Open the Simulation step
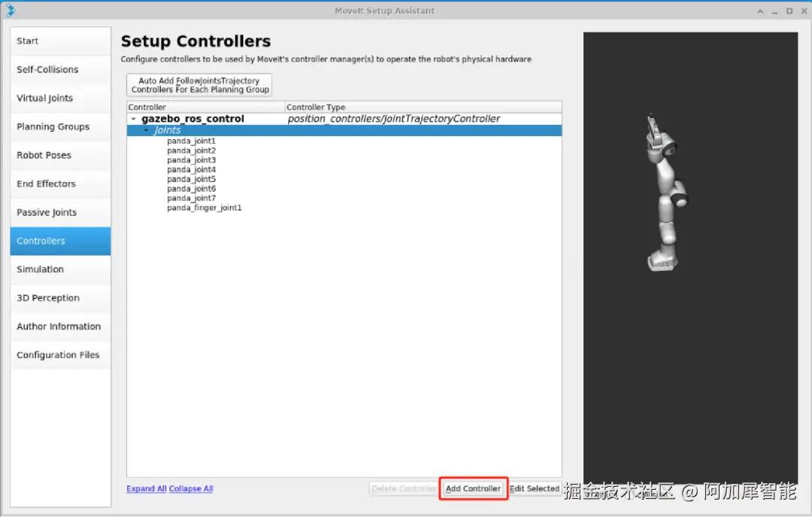 [60, 269]
